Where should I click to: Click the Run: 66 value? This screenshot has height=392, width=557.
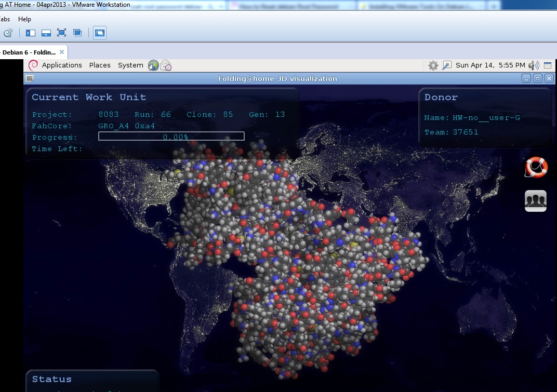153,114
